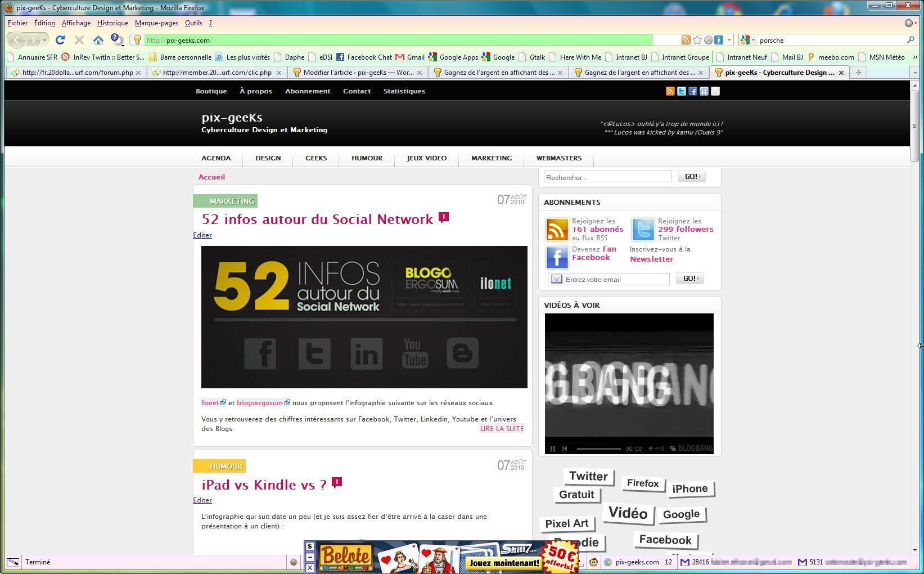This screenshot has height=574, width=924.
Task: Click the browser URL address field
Action: click(x=398, y=40)
